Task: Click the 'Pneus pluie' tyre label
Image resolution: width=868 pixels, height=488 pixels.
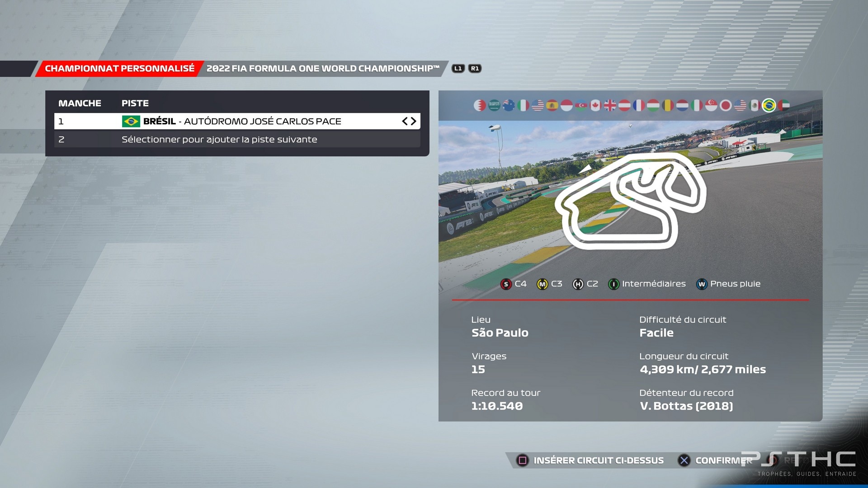Action: point(735,284)
